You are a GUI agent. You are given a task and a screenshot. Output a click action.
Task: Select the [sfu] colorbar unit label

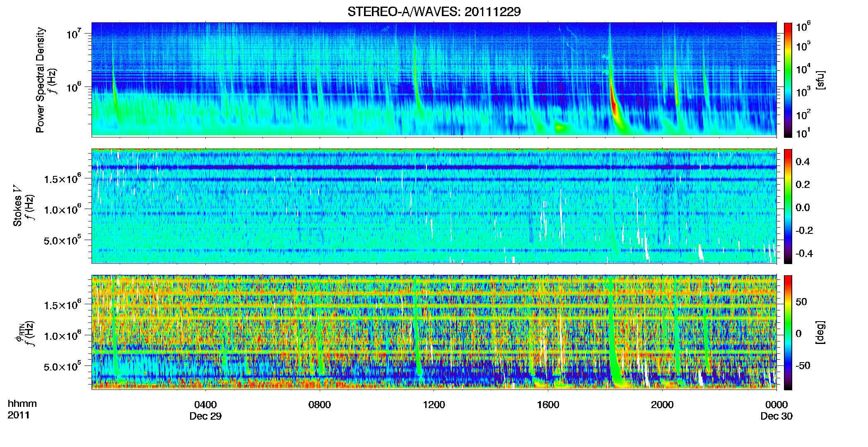tap(820, 80)
